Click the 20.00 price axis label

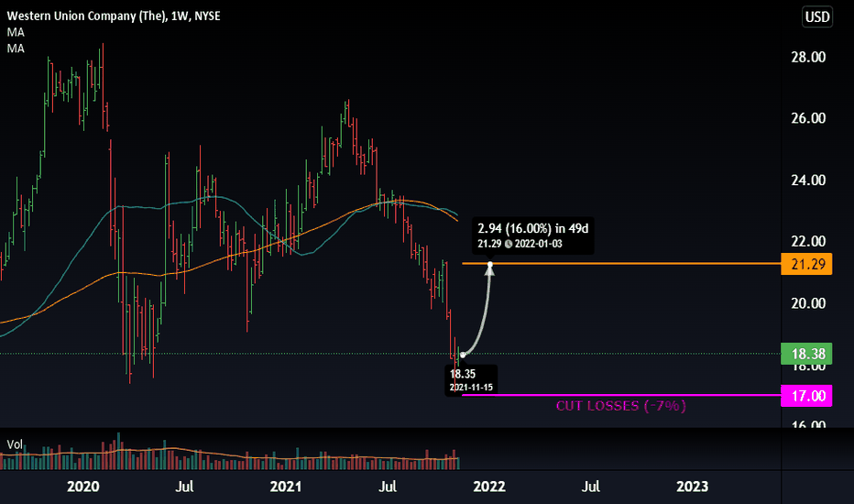pos(808,303)
